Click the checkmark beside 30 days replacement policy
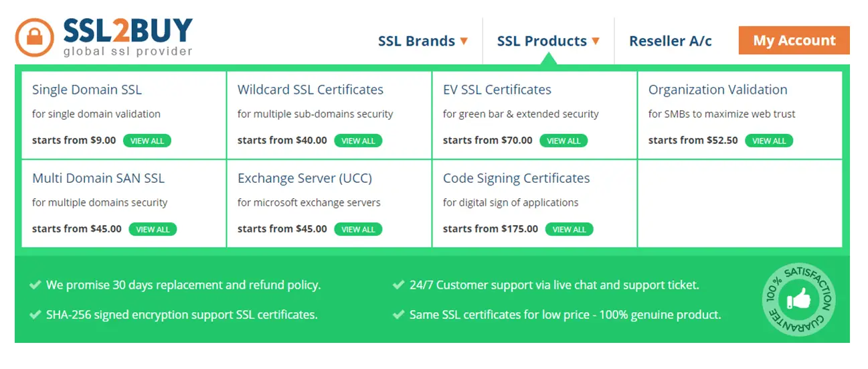The width and height of the screenshot is (868, 369). [x=35, y=285]
